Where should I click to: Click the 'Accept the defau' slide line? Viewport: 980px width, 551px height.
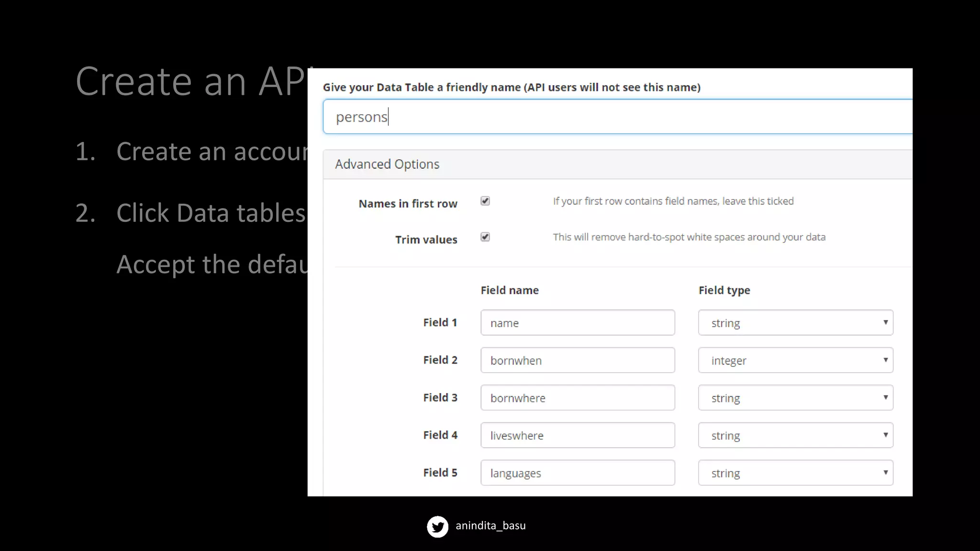click(212, 264)
